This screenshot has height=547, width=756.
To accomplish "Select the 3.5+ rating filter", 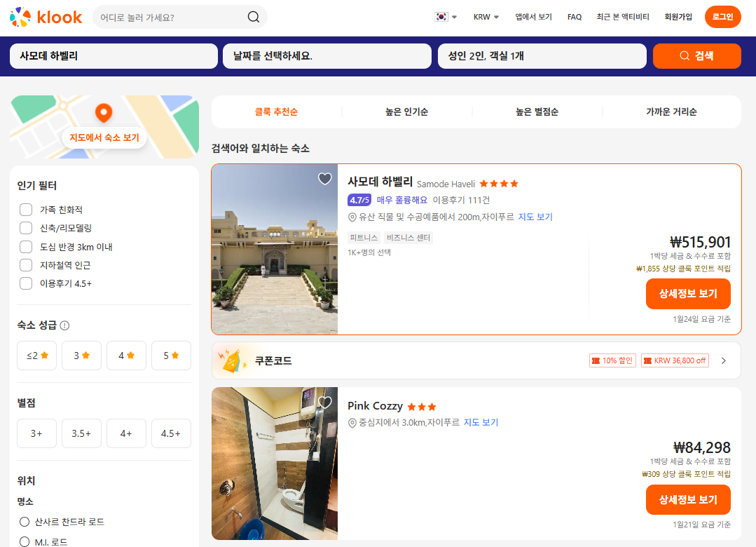I will click(81, 433).
